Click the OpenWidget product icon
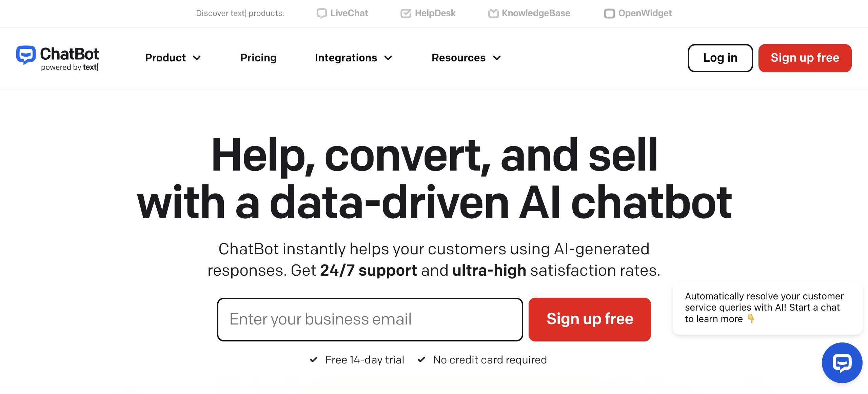 point(609,14)
